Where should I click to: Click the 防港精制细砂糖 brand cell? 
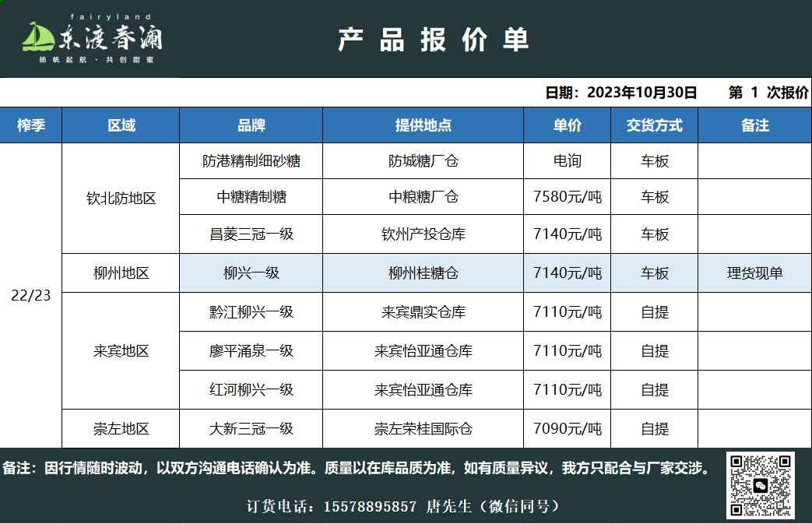(251, 161)
